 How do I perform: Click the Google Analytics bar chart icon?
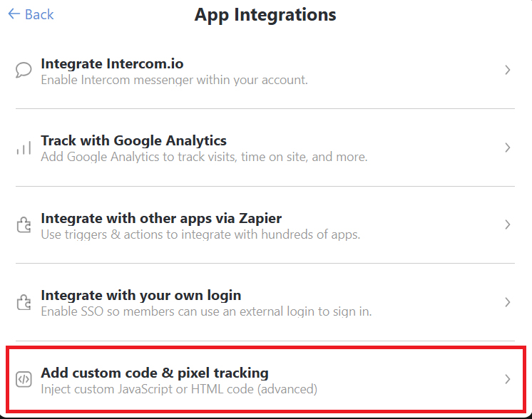(x=24, y=148)
